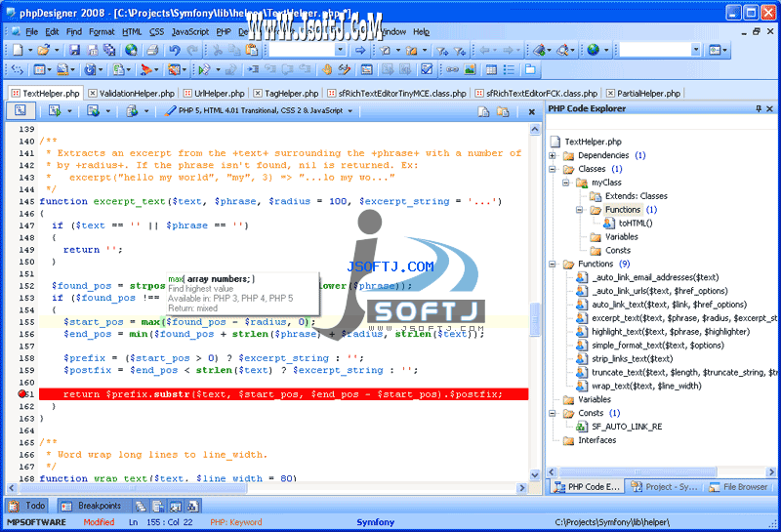Click the filter with left arrow icon

460,50
